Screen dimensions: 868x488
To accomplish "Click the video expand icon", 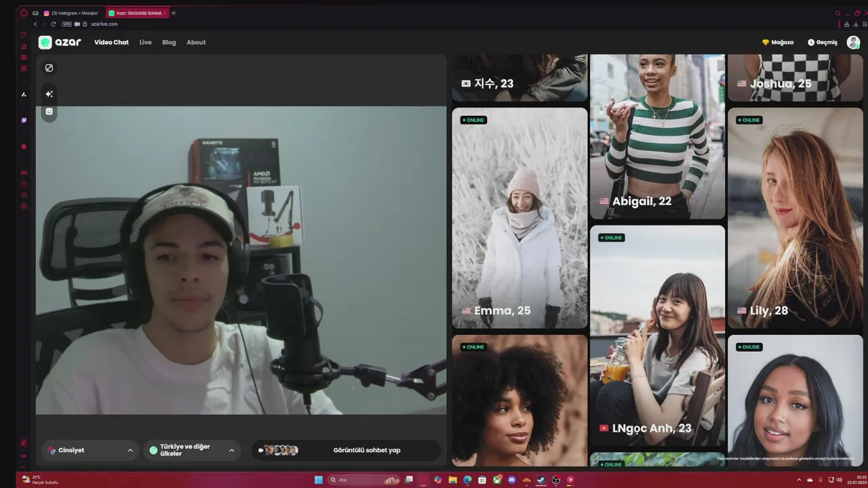I will (x=49, y=68).
